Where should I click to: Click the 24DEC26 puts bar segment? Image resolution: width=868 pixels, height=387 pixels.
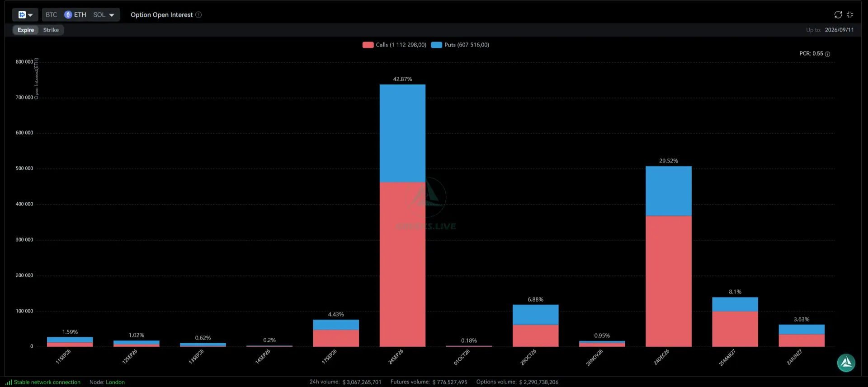coord(669,191)
